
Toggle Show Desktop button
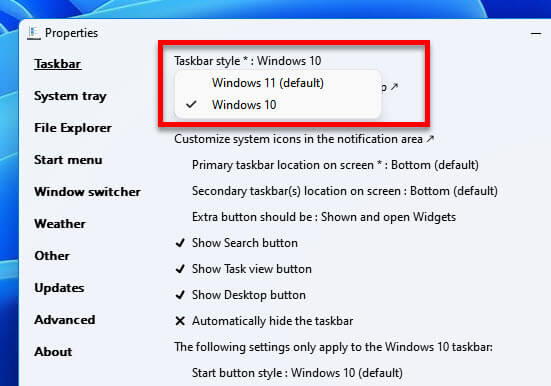[241, 295]
